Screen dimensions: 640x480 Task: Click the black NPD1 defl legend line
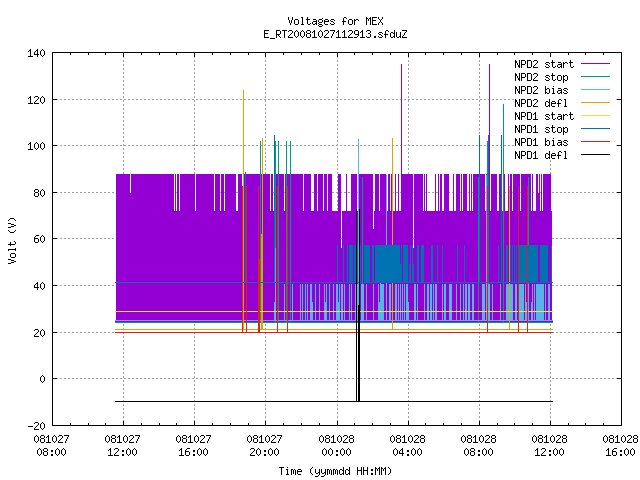click(596, 155)
